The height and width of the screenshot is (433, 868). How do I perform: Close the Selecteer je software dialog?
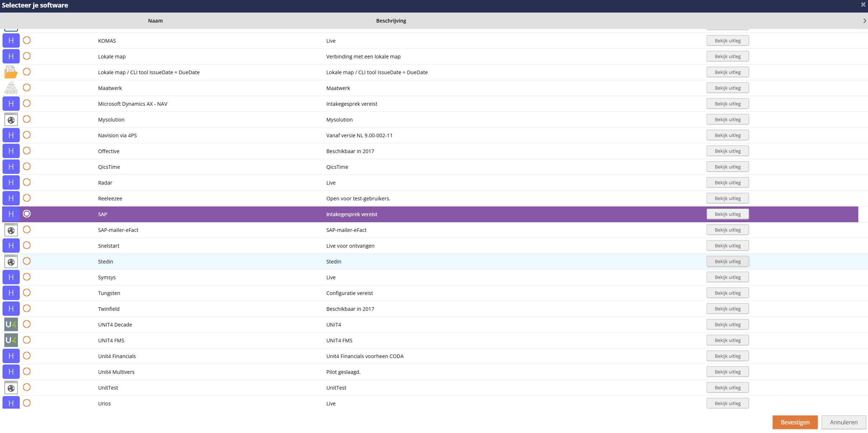(x=863, y=5)
